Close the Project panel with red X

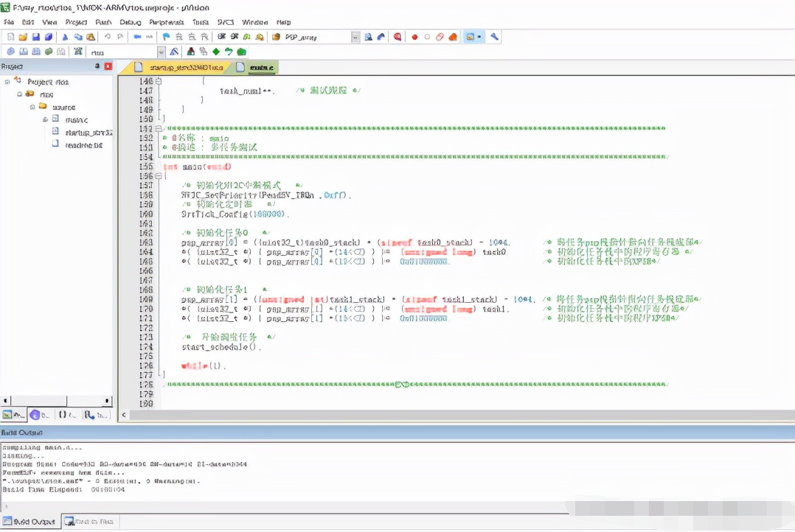pos(108,66)
